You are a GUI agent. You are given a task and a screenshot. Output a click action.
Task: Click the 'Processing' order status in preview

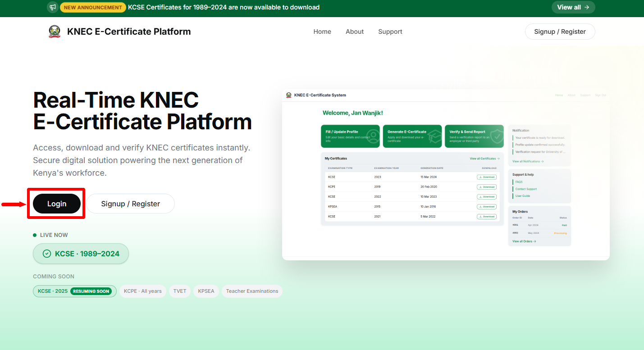[x=560, y=233]
